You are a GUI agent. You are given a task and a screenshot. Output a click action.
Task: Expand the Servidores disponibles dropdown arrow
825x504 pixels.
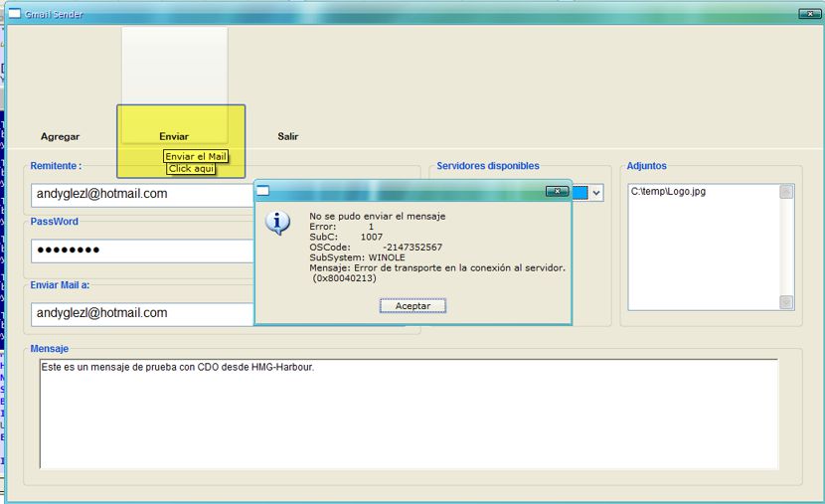pyautogui.click(x=596, y=193)
